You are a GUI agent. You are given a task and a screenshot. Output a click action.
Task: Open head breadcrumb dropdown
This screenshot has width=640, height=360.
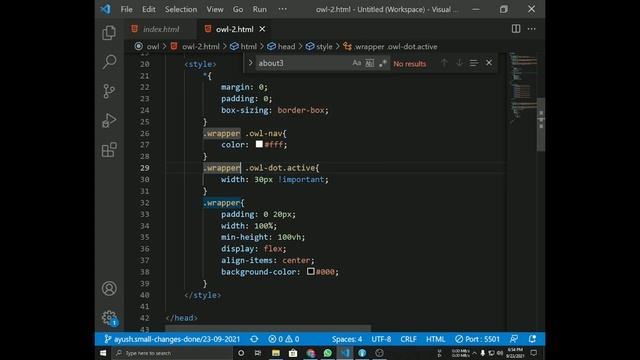286,47
